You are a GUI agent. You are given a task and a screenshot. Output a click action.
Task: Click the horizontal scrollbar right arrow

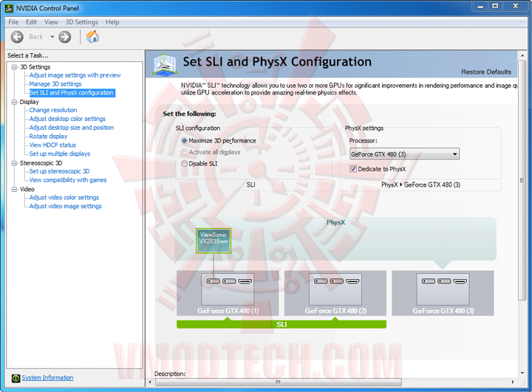pos(513,382)
